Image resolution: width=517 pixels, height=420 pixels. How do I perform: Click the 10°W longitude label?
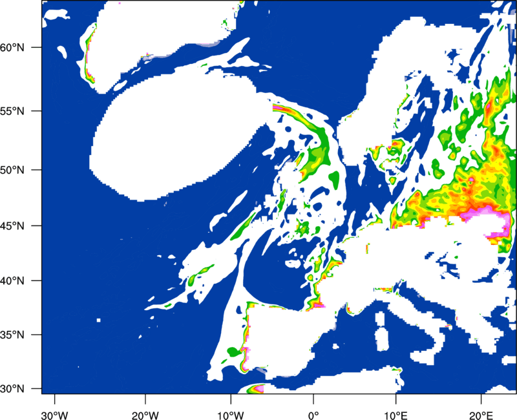click(231, 415)
